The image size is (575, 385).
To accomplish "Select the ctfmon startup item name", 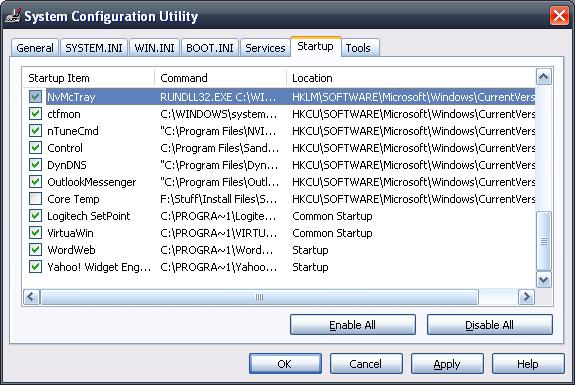I will click(64, 114).
